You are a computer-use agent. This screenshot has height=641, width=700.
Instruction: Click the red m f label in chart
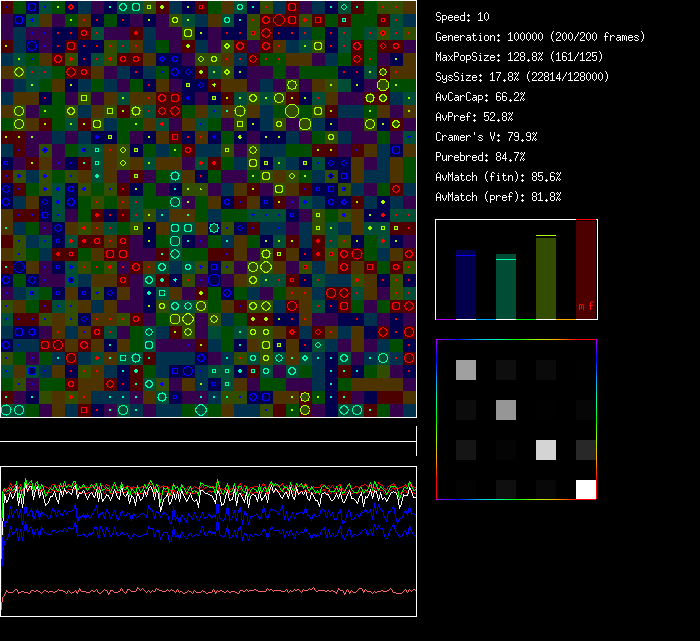pyautogui.click(x=586, y=306)
